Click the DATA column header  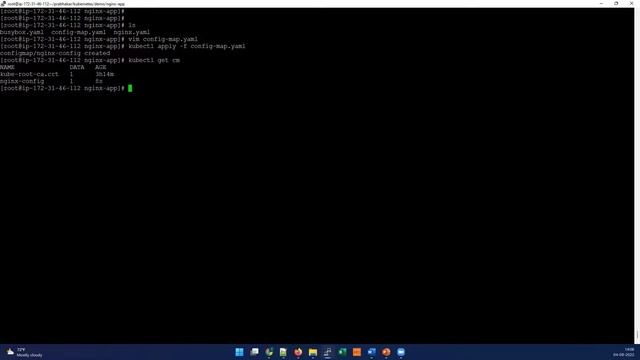[x=77, y=67]
